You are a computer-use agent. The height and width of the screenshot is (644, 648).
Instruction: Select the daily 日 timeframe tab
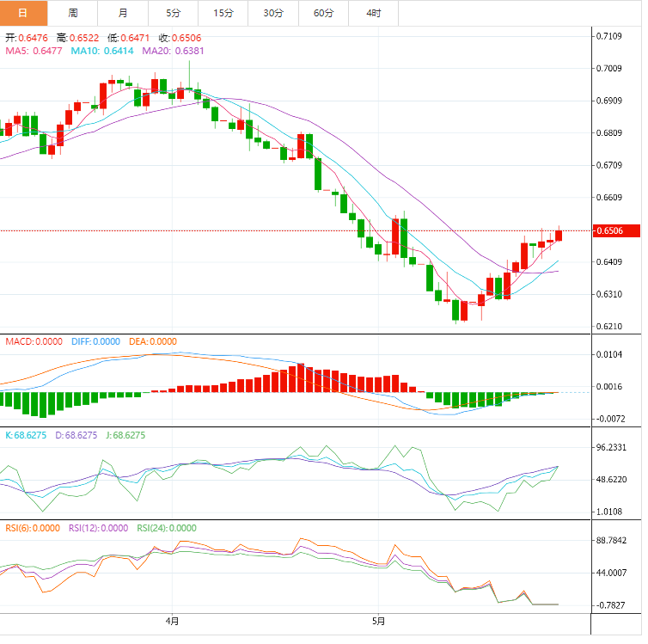click(x=23, y=13)
